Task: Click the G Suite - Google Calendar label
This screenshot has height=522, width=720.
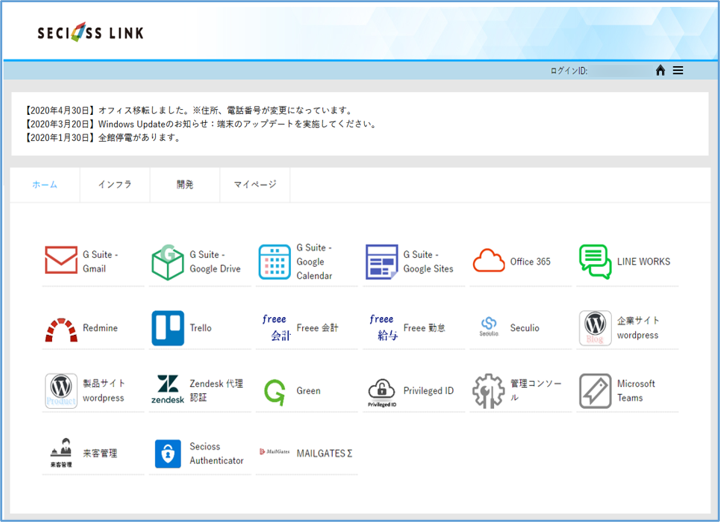Action: 314,261
